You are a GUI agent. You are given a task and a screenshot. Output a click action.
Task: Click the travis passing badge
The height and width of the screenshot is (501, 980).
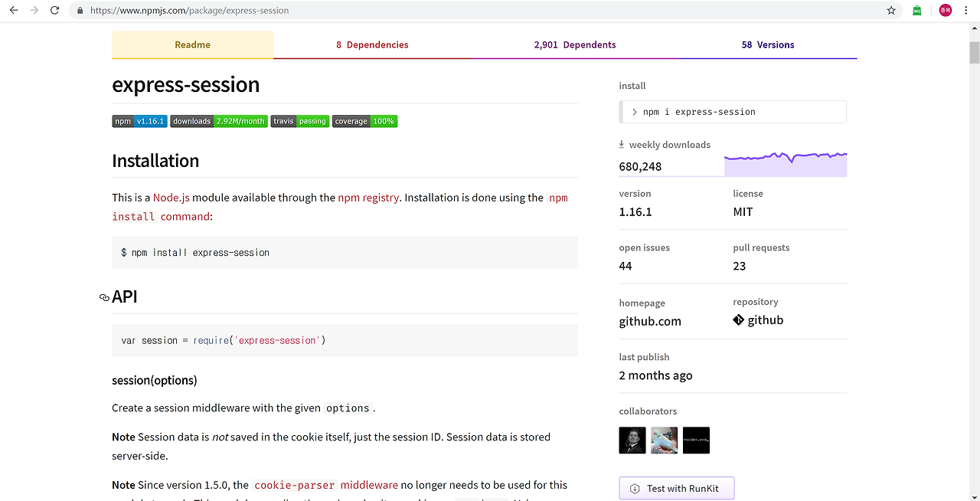[x=299, y=121]
